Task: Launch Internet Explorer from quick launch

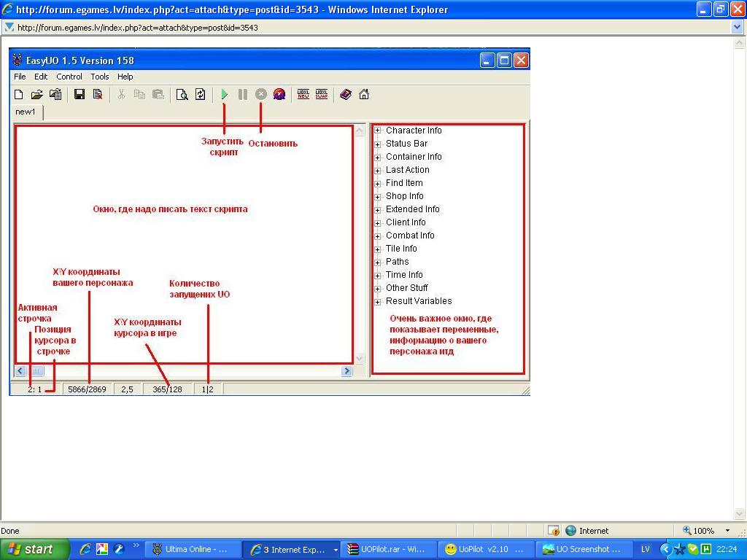Action: 85,550
